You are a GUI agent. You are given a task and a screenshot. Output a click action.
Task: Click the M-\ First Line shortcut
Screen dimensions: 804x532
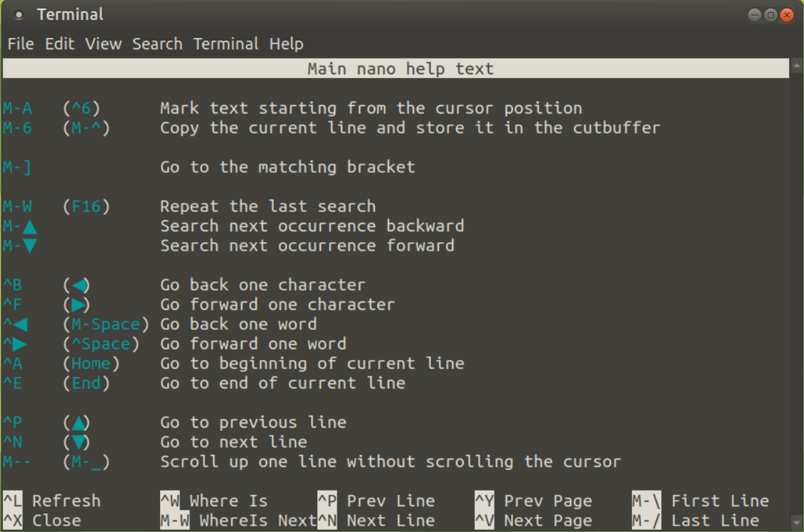[x=700, y=501]
